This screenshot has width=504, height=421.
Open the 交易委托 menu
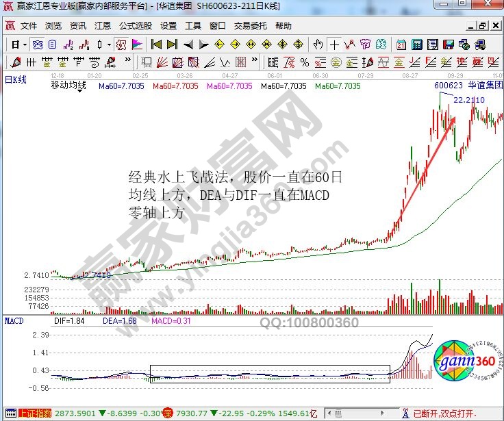click(x=251, y=26)
